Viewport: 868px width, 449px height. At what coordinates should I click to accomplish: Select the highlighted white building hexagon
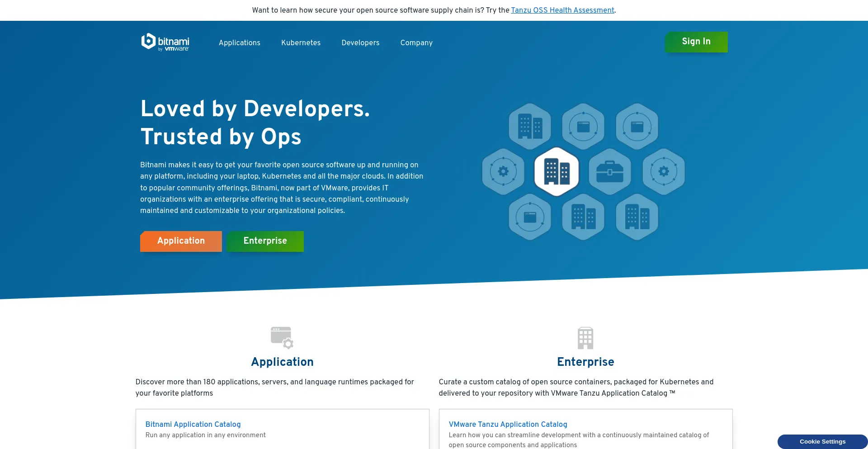point(557,172)
